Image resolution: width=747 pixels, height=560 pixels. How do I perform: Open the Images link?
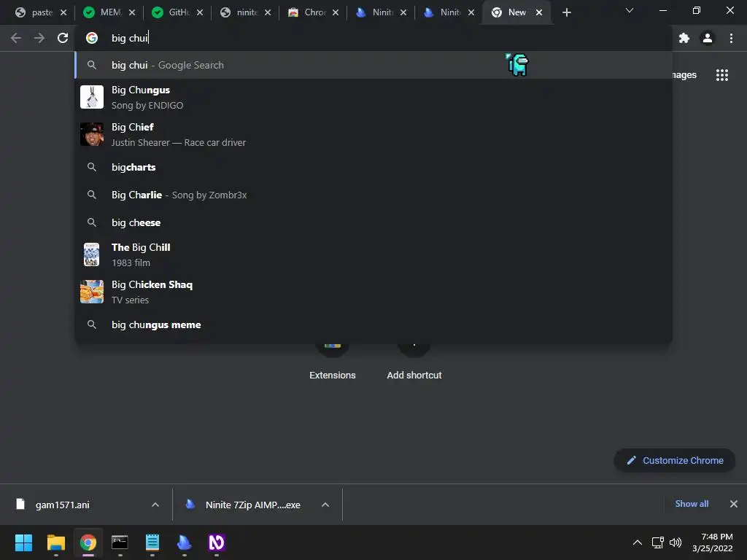click(684, 75)
